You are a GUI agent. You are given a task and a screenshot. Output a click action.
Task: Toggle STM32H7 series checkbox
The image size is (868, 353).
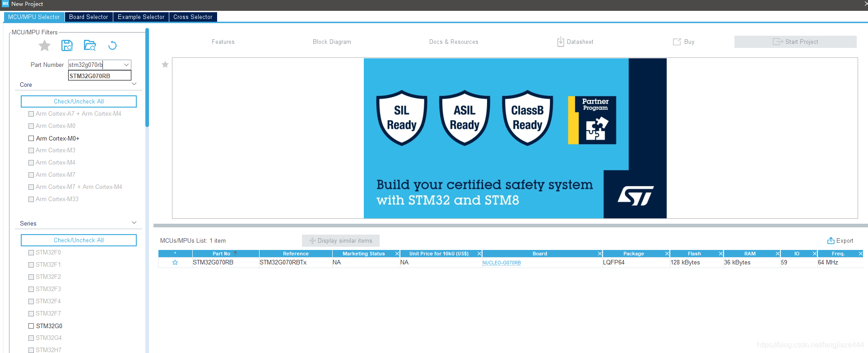31,350
